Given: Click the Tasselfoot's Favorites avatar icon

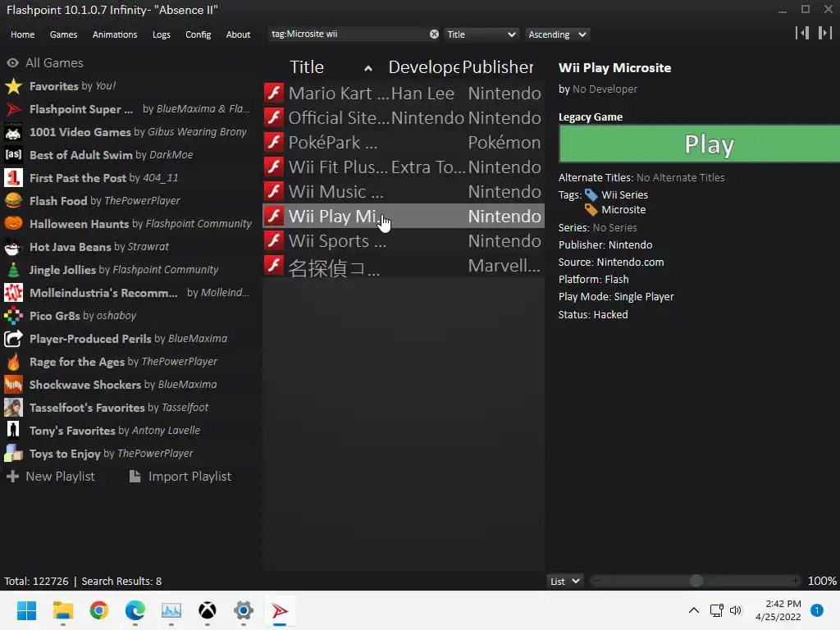Looking at the screenshot, I should (13, 408).
